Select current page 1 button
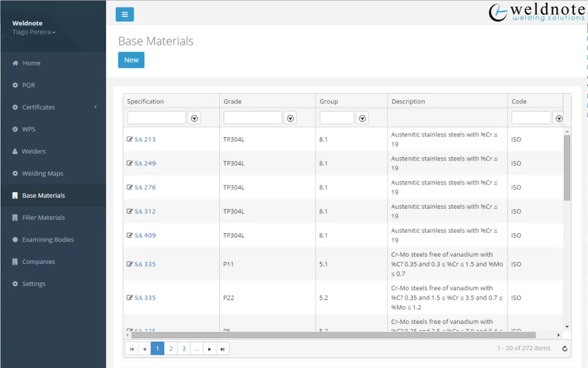The image size is (588, 368). point(157,349)
